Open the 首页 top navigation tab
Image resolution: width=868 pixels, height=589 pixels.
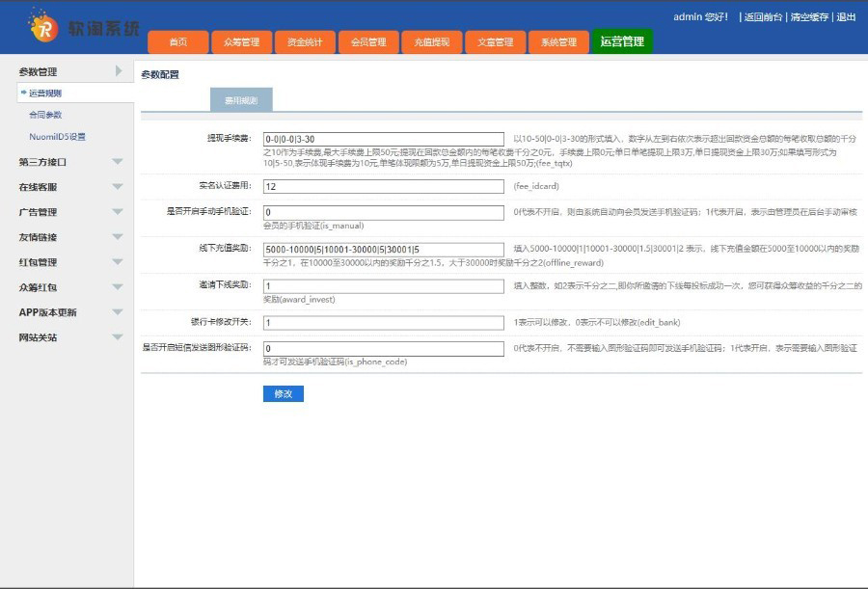pos(177,42)
